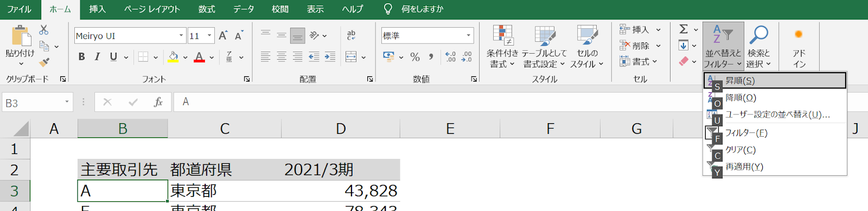Viewport: 868px width, 211px height.
Task: Click increase indent icon
Action: click(x=330, y=57)
